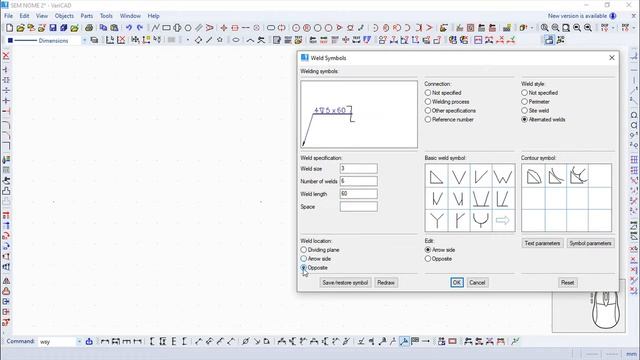Select the single-bevel weld basic symbol

point(481,177)
